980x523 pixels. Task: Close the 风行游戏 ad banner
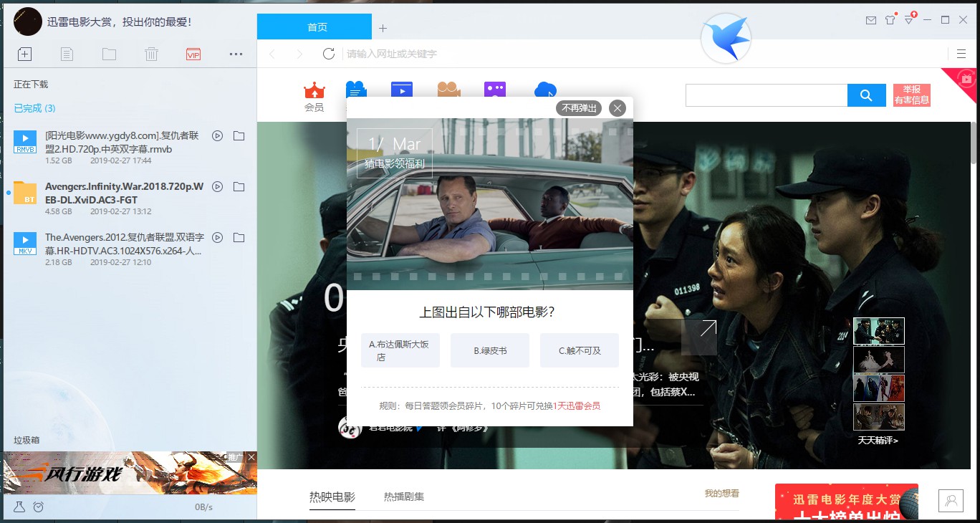[251, 457]
